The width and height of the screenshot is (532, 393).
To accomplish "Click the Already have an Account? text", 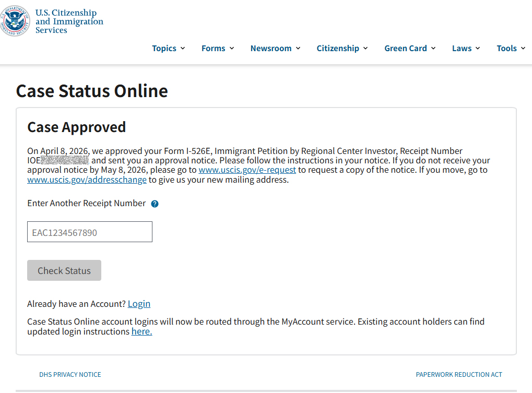I will pyautogui.click(x=76, y=304).
